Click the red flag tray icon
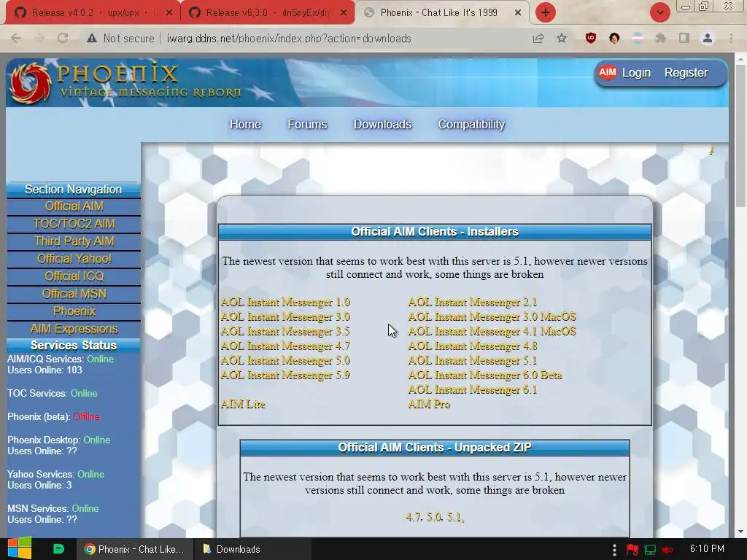 coord(632,550)
